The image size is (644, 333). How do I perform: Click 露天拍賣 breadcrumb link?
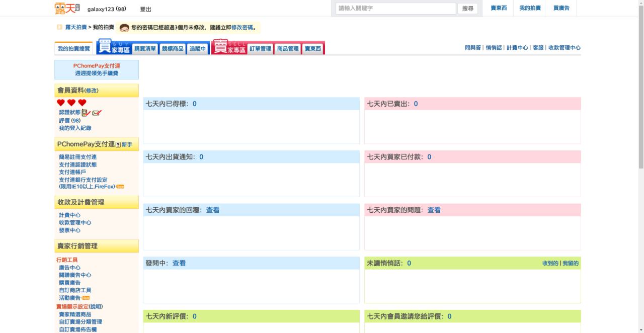(75, 27)
